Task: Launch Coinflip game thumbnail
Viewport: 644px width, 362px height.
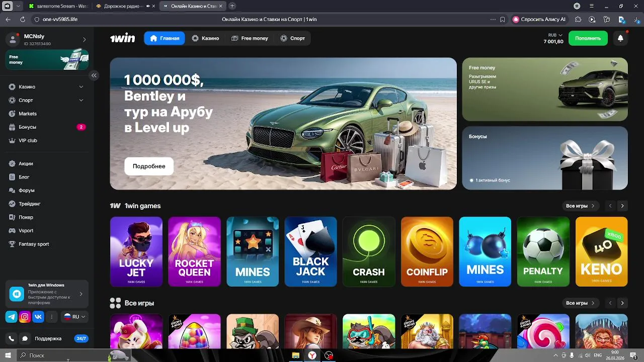Action: (427, 251)
